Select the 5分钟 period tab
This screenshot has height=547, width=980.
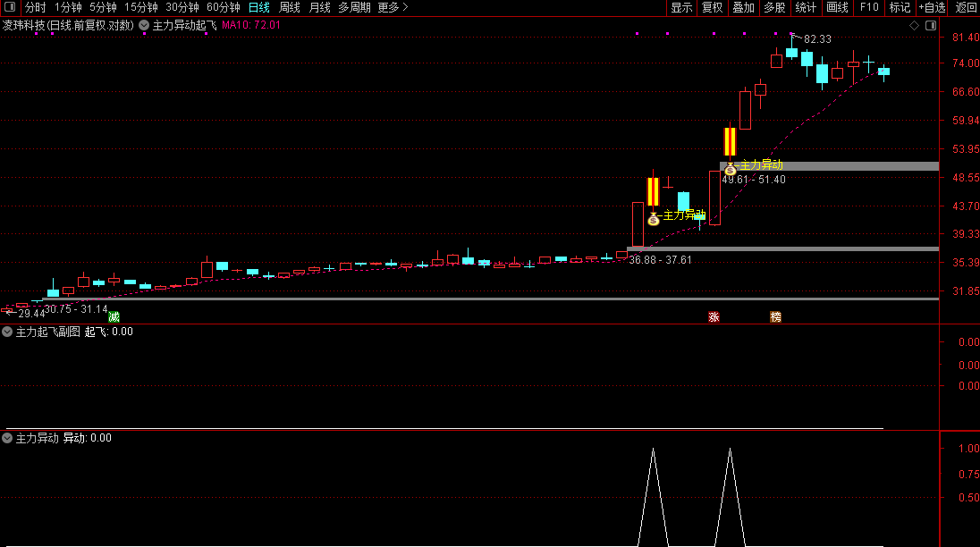click(x=103, y=7)
